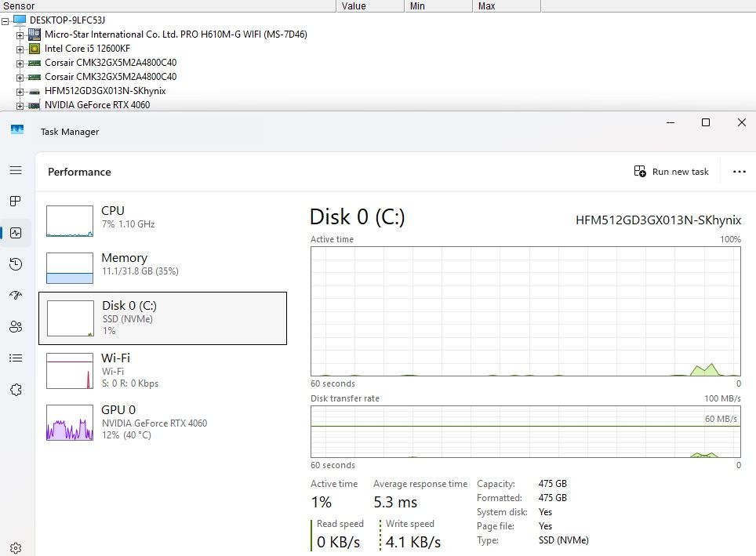Select the Performance sidebar icon
Viewport: 756px width, 556px height.
pyautogui.click(x=16, y=233)
